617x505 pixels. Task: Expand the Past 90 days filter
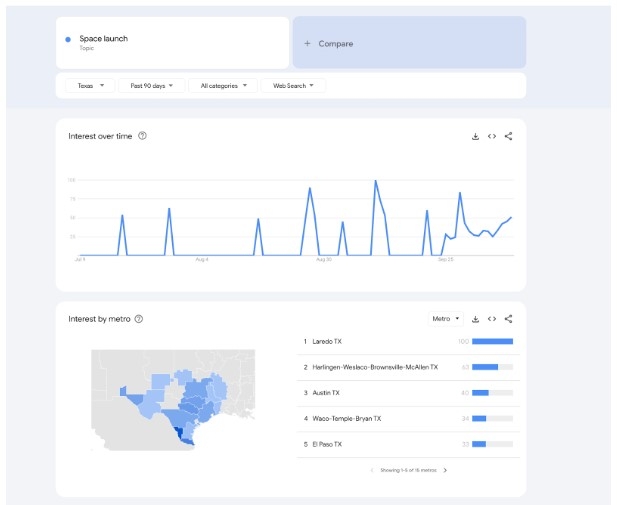click(151, 86)
